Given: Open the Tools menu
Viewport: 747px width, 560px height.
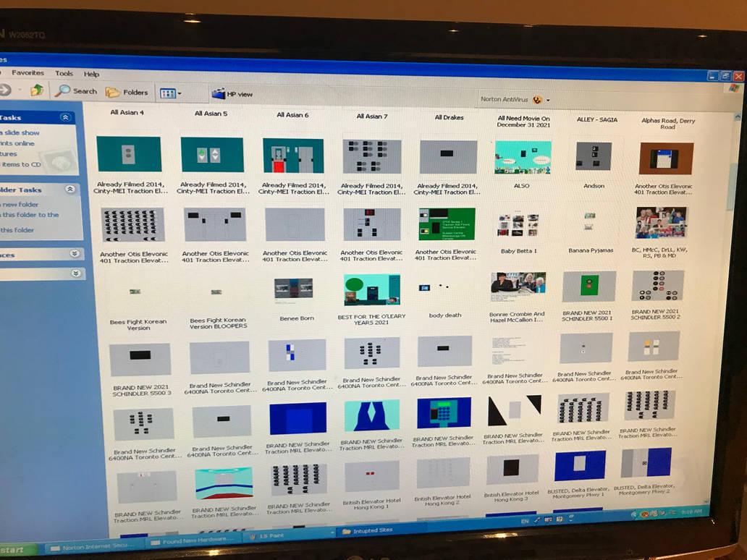Looking at the screenshot, I should click(64, 73).
